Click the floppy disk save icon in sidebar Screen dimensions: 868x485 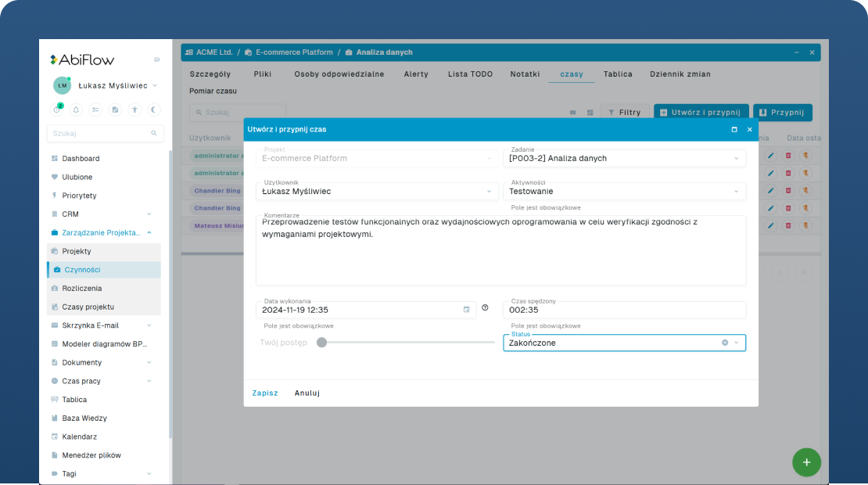click(x=115, y=110)
